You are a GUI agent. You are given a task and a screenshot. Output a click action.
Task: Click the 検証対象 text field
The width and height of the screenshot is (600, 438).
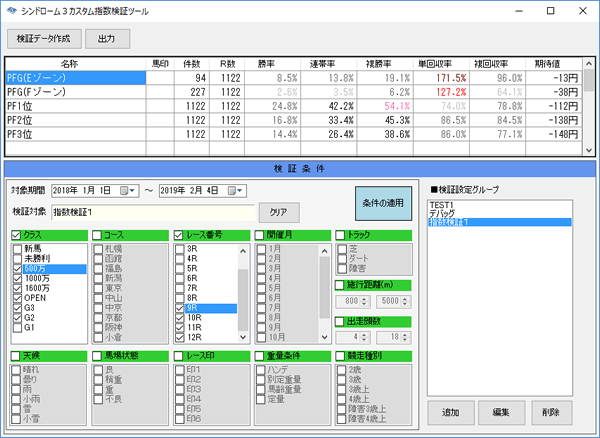point(153,212)
